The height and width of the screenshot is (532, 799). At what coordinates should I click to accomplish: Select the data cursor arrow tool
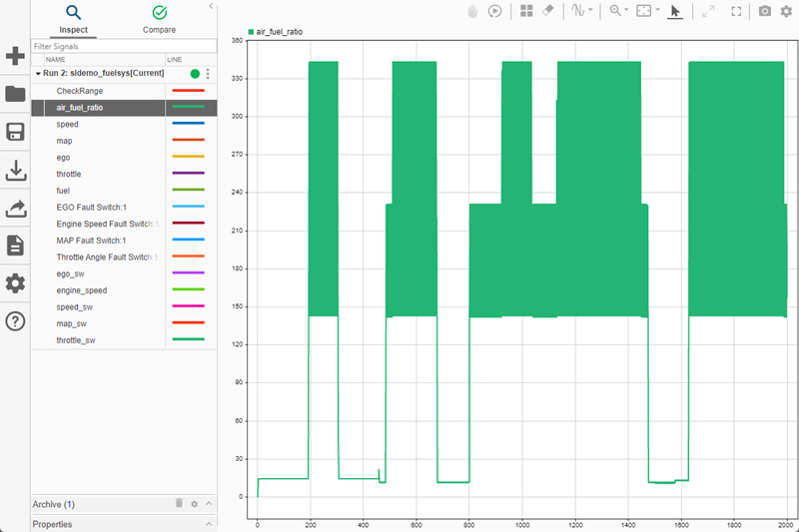tap(675, 11)
